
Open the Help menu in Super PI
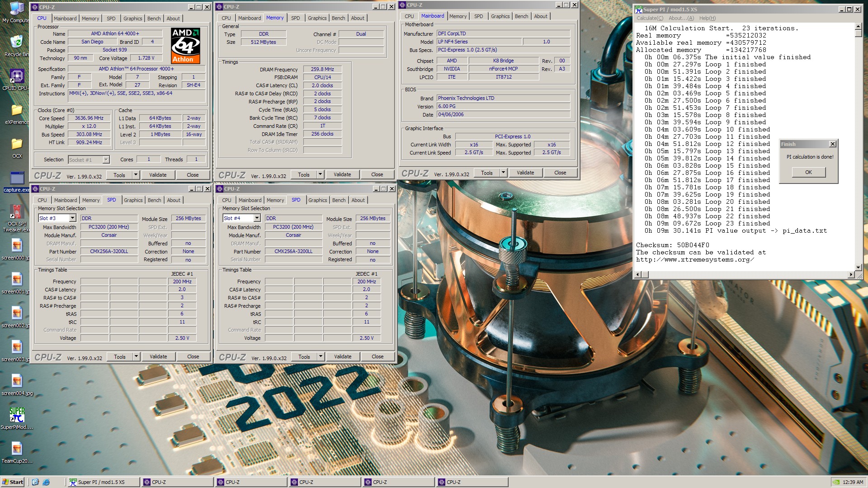[x=708, y=18]
